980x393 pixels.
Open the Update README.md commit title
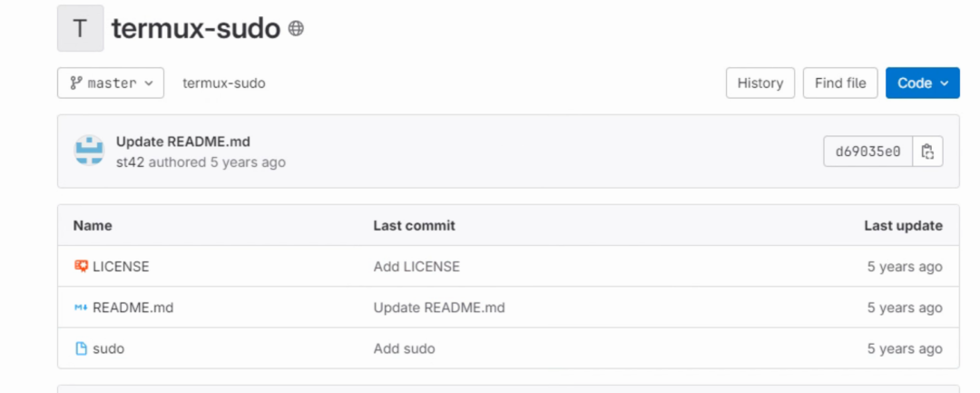(183, 142)
